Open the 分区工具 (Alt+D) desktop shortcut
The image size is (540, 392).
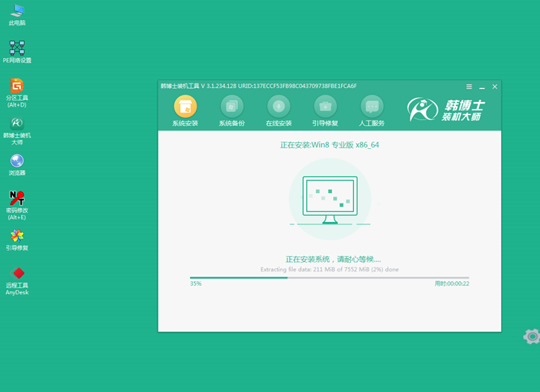(x=16, y=86)
